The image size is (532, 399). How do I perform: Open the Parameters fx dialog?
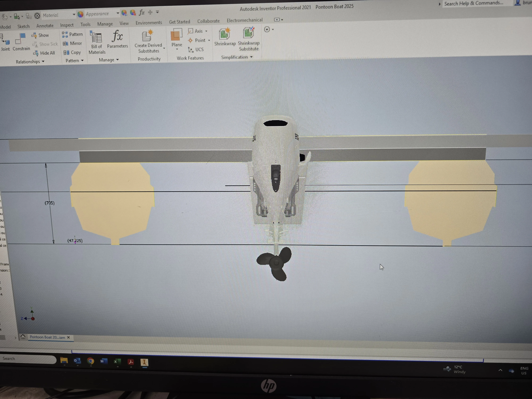pyautogui.click(x=117, y=39)
